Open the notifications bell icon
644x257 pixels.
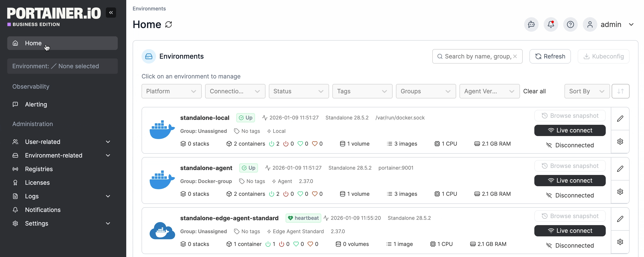[x=551, y=24]
